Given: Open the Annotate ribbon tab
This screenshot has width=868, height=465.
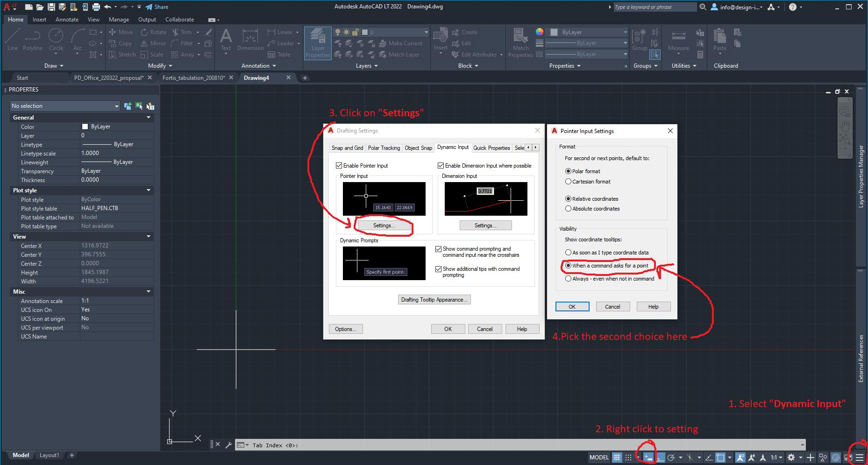Looking at the screenshot, I should (67, 20).
